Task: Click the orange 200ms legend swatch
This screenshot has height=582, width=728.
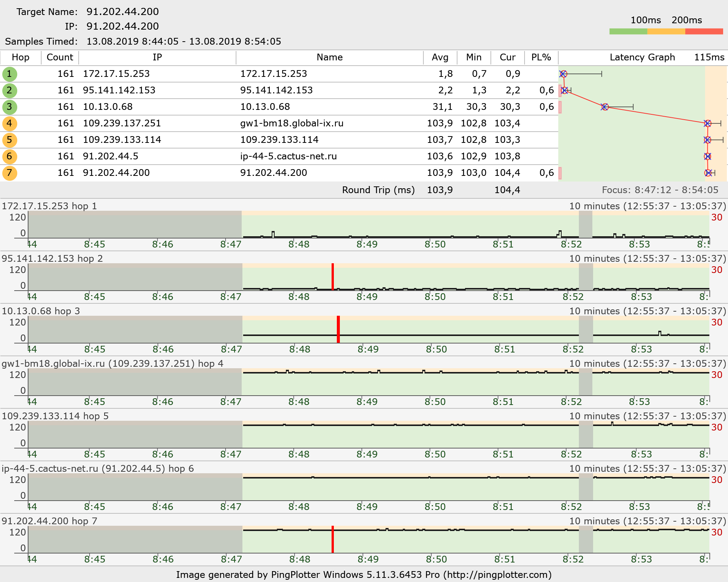Action: [x=666, y=31]
